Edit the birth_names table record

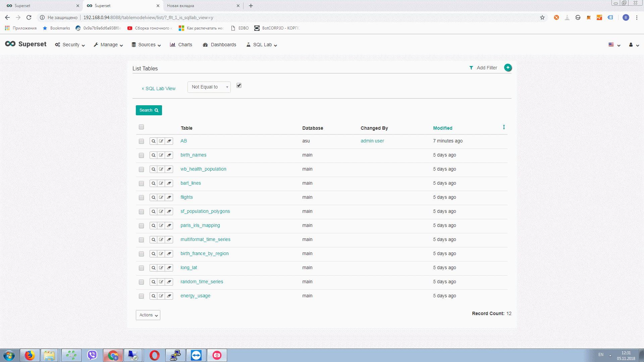point(161,155)
